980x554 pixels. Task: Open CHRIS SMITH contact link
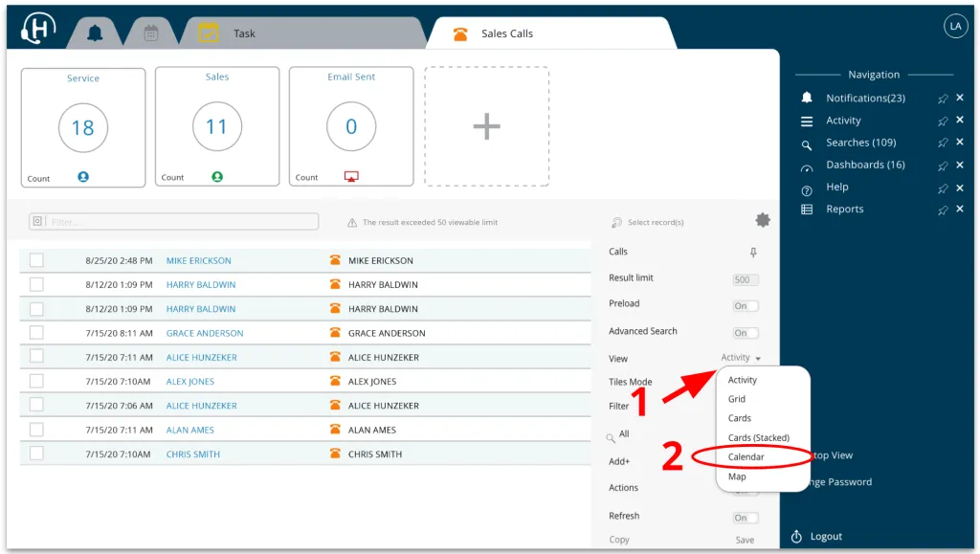pyautogui.click(x=193, y=454)
